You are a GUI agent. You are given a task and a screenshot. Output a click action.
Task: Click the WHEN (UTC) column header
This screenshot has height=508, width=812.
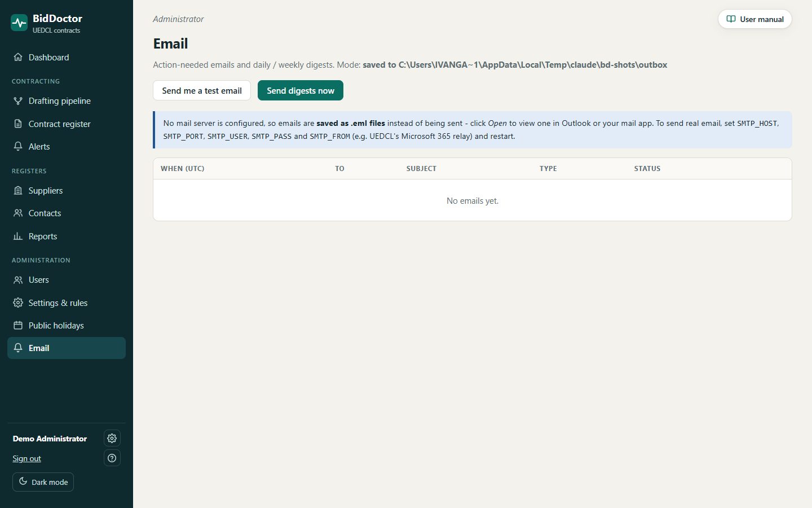(x=183, y=168)
